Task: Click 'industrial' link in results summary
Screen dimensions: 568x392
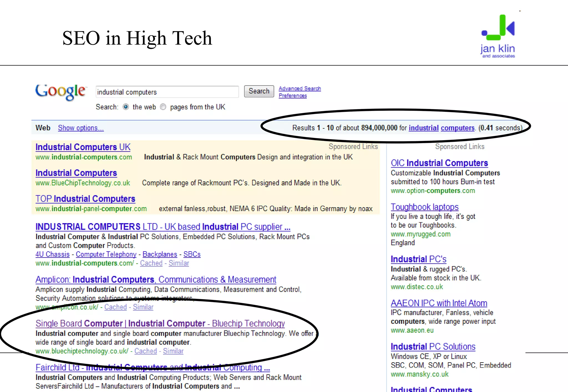Action: click(424, 128)
